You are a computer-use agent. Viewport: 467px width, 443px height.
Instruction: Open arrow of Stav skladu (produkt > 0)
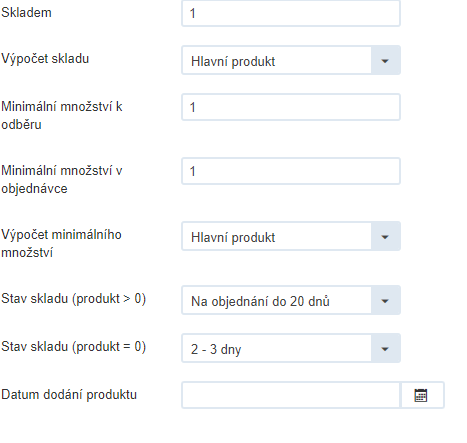point(385,301)
